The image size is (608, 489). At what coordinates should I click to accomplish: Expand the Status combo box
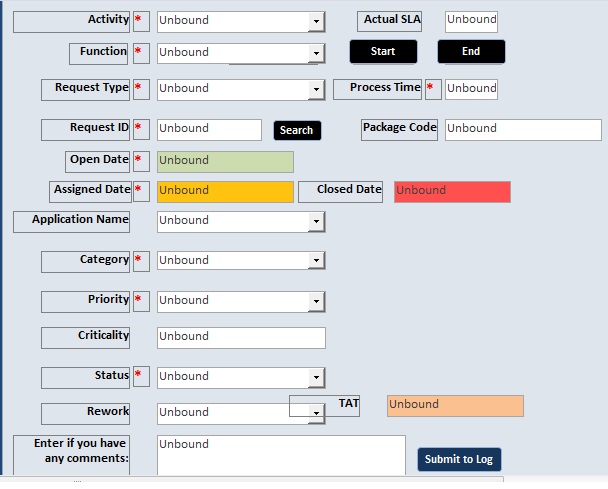pos(316,378)
